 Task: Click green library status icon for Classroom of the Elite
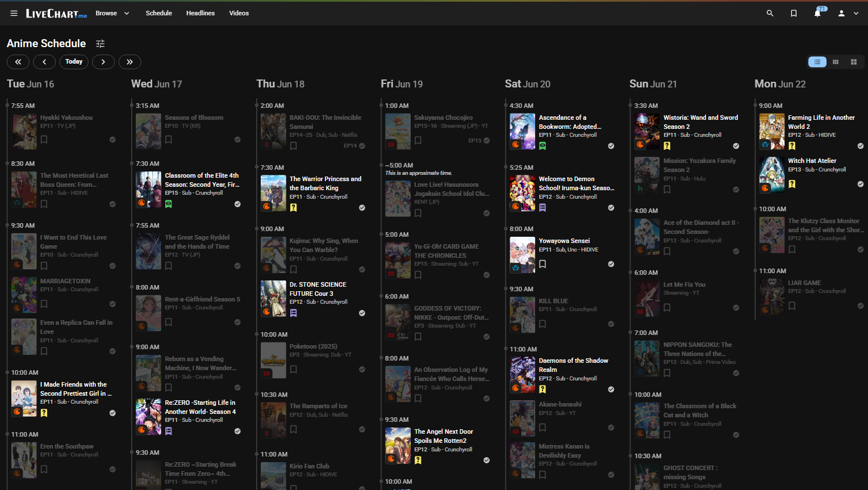pyautogui.click(x=168, y=204)
